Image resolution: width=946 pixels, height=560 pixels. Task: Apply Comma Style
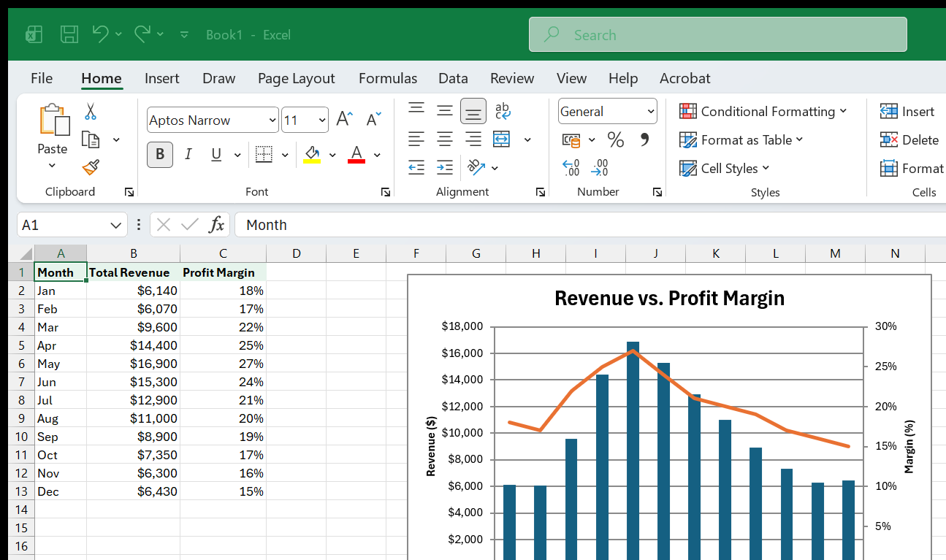click(644, 139)
